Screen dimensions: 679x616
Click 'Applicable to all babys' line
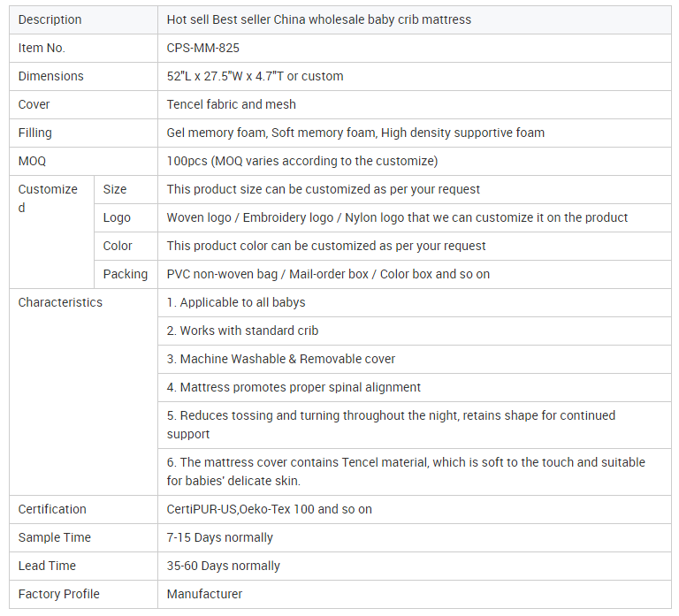(x=236, y=302)
